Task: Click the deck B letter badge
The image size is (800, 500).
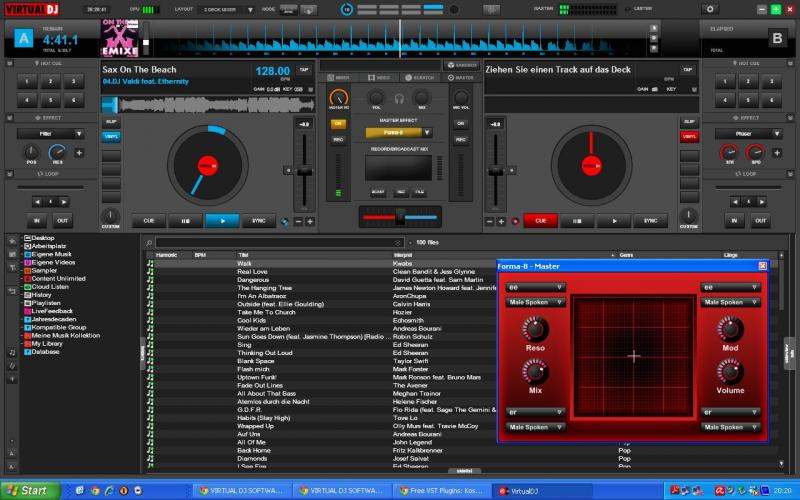Action: click(777, 38)
